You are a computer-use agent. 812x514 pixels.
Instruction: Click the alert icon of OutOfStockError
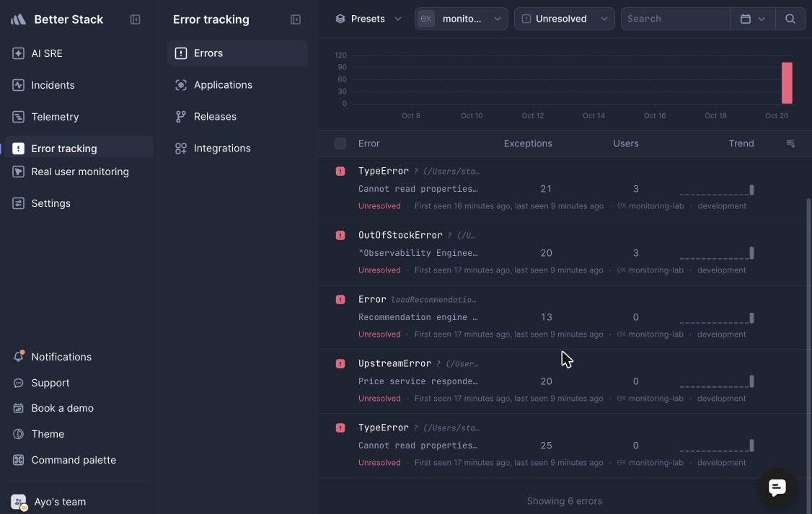[340, 236]
